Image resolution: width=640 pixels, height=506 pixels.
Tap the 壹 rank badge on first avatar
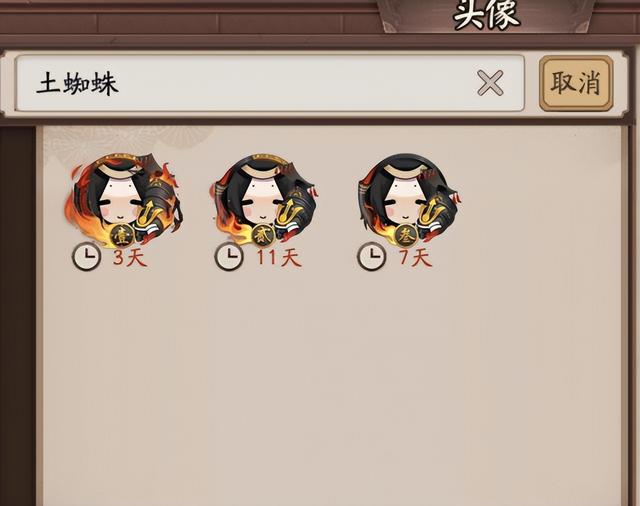point(122,236)
